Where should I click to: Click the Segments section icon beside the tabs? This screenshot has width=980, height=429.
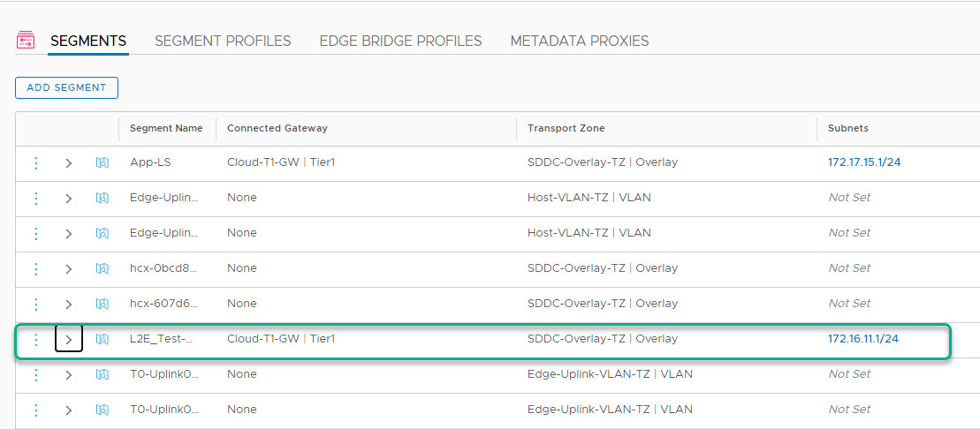coord(26,41)
